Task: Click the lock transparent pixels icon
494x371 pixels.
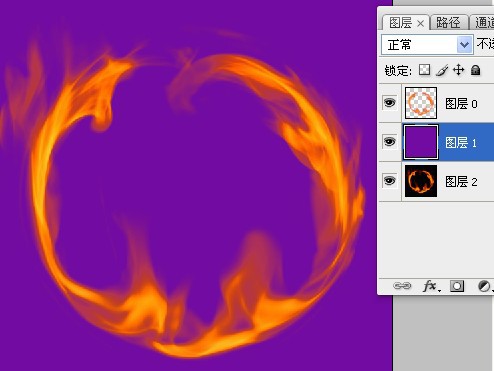Action: [424, 70]
